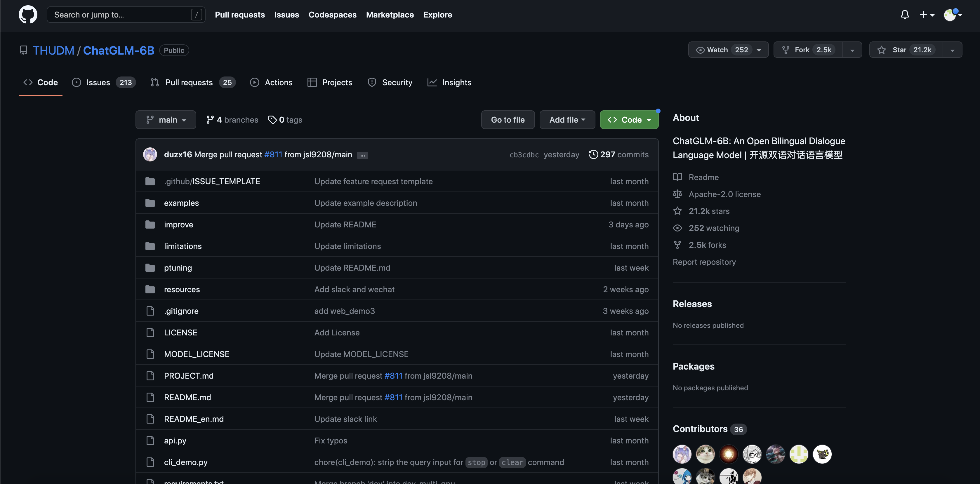Click the Fork button

click(808, 50)
